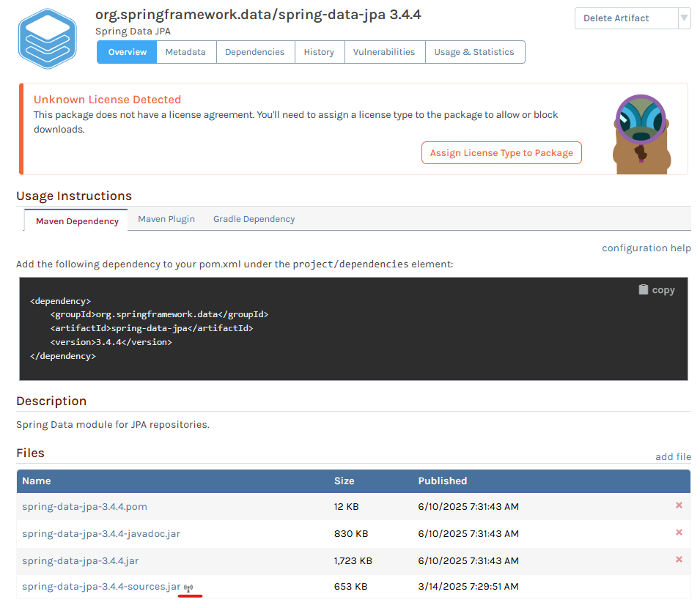Screen dimensions: 700x608
Task: Switch to the Overview tab
Action: pyautogui.click(x=127, y=52)
